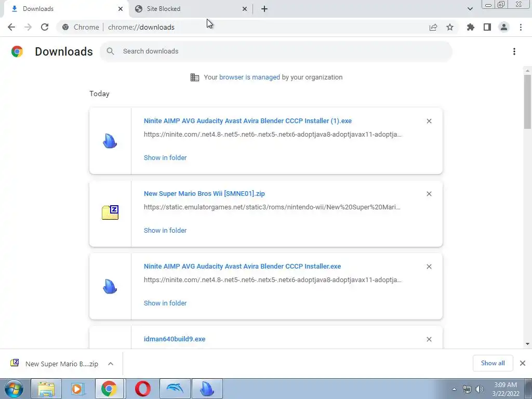Click the scrollbar down arrow

click(x=527, y=344)
